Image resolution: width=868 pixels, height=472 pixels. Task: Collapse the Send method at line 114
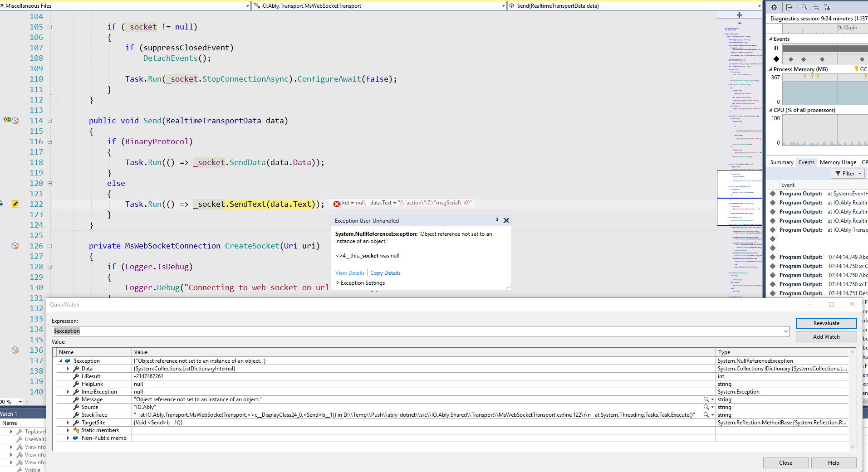[x=50, y=121]
